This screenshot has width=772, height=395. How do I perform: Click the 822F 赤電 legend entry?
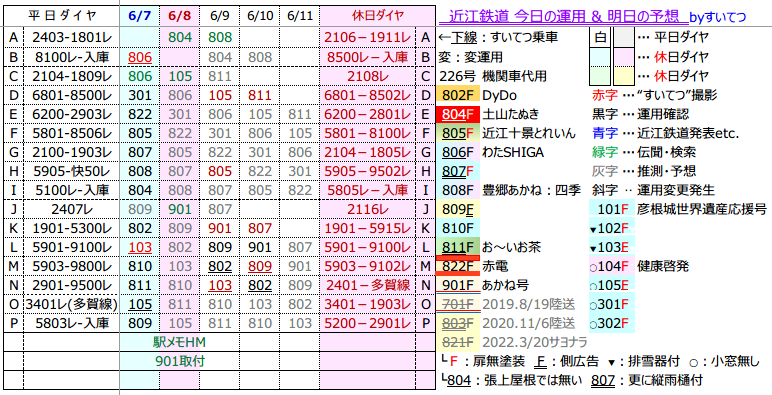(x=473, y=266)
